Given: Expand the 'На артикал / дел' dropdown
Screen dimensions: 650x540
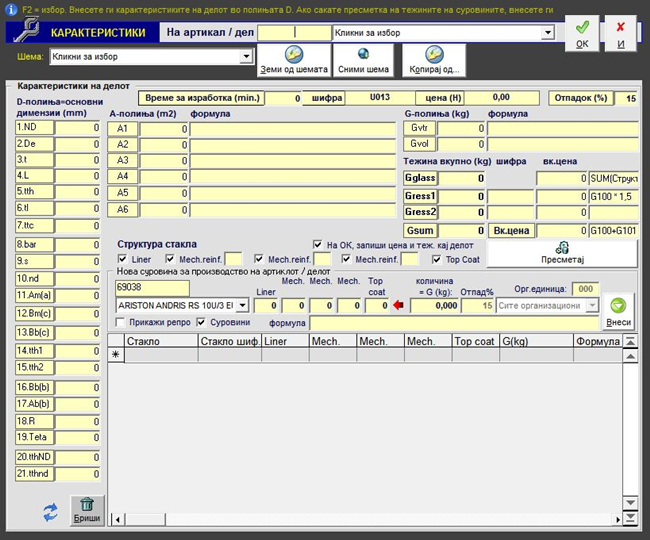Looking at the screenshot, I should click(547, 33).
